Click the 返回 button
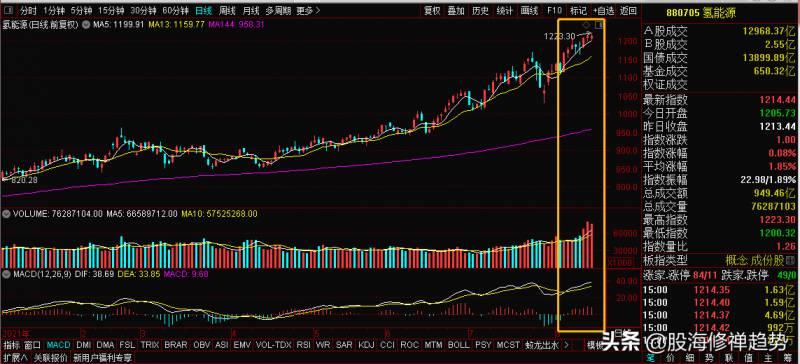The height and width of the screenshot is (364, 800). 628,10
